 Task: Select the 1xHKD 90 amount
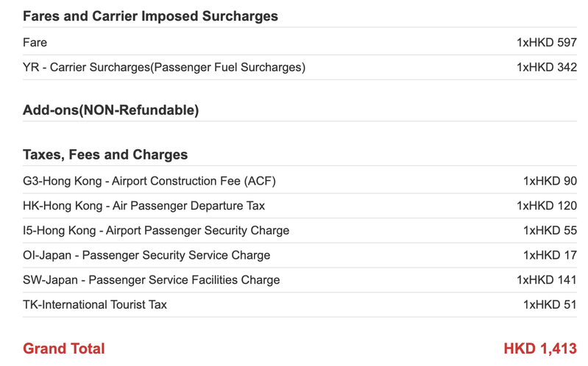550,181
